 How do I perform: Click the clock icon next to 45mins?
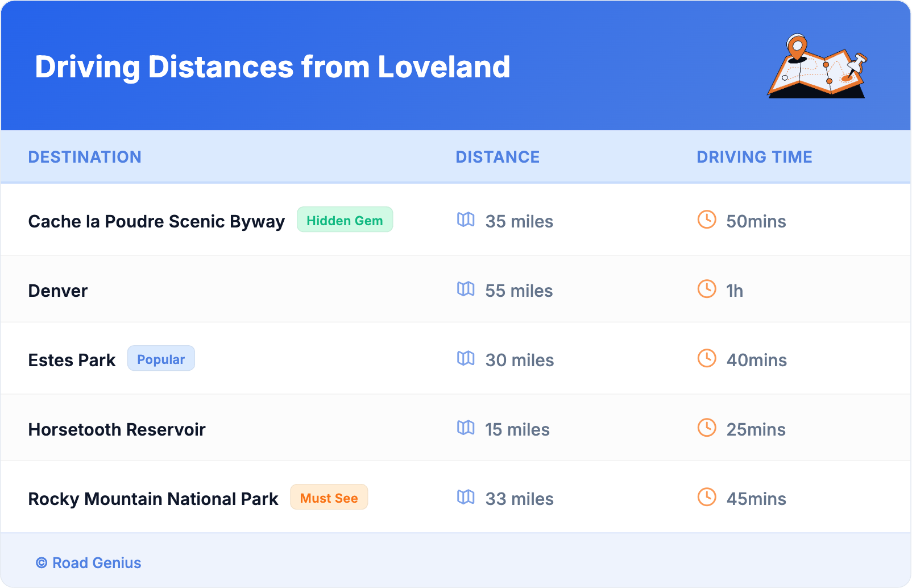tap(707, 498)
